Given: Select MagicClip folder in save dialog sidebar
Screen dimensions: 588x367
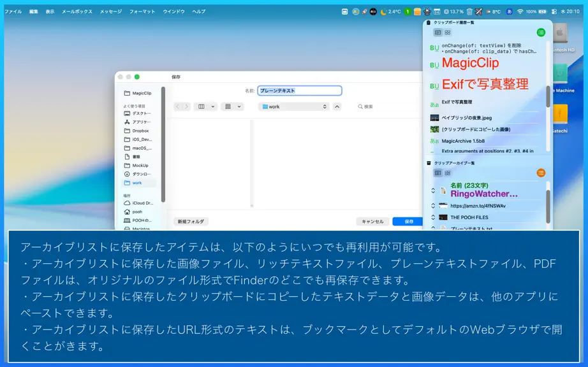Looking at the screenshot, I should click(x=138, y=93).
